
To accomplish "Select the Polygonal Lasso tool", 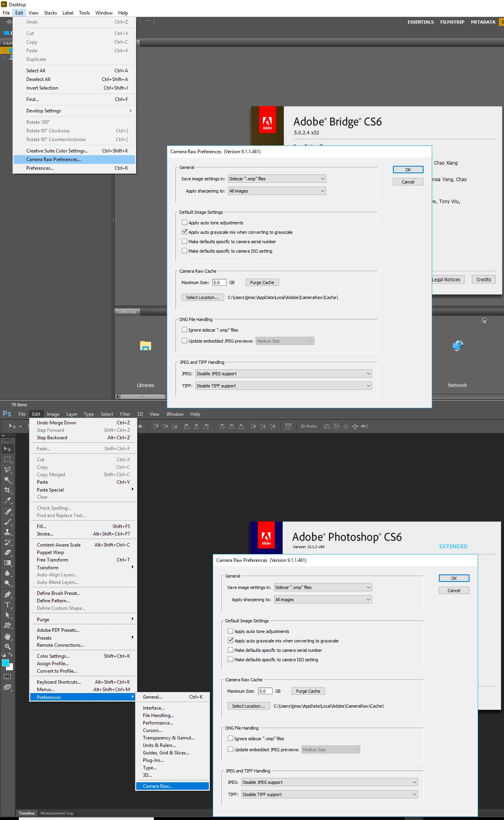I will 7,470.
